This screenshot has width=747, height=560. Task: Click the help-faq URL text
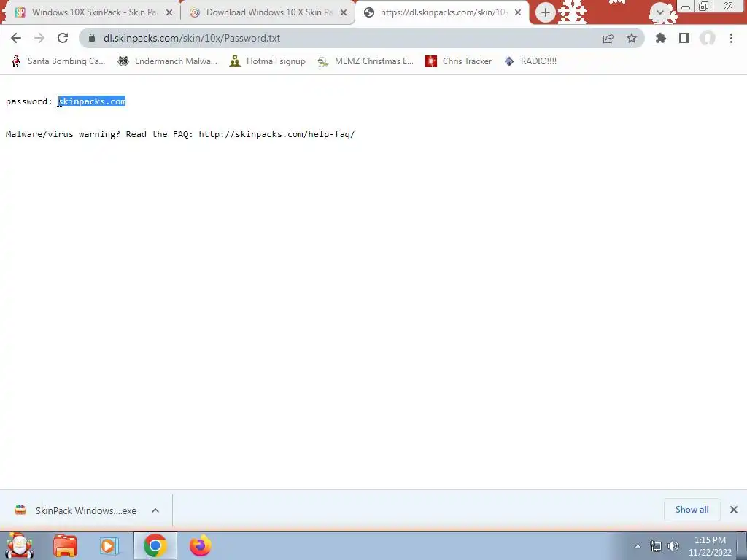tap(276, 134)
